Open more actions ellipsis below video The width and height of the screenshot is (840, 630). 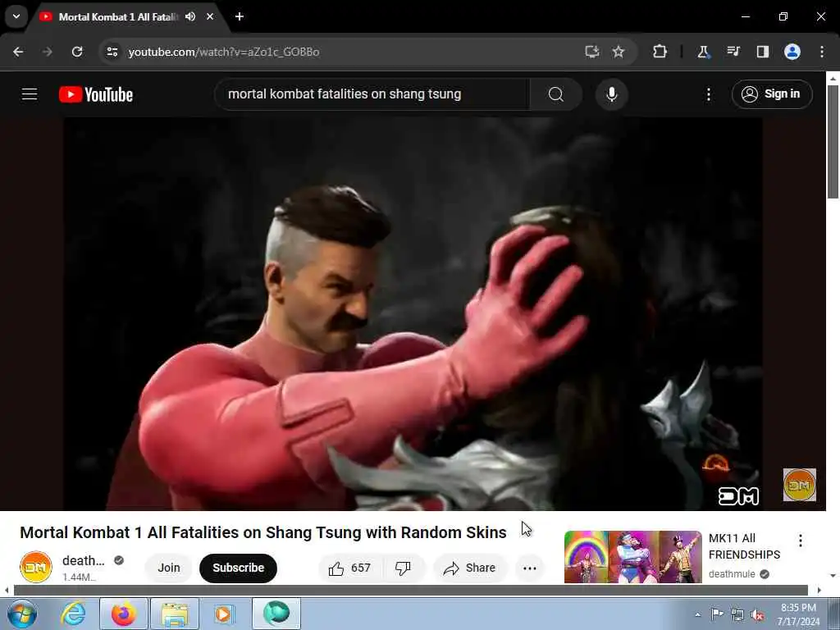[x=530, y=568]
